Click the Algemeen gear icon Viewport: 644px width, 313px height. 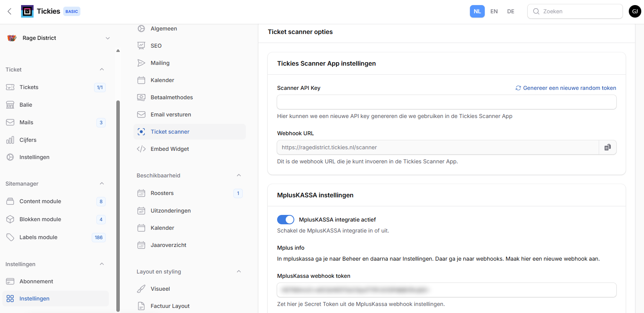(141, 29)
